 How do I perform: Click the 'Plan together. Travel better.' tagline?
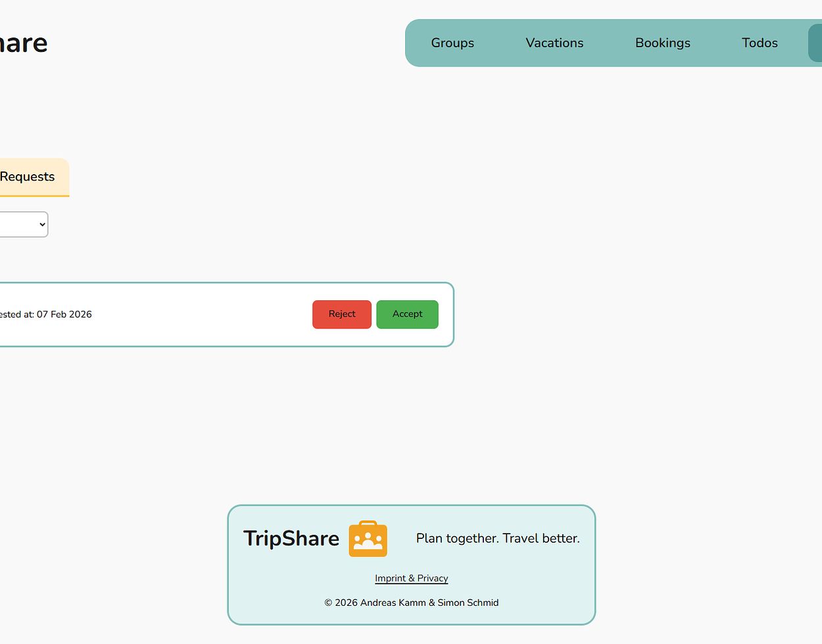498,538
